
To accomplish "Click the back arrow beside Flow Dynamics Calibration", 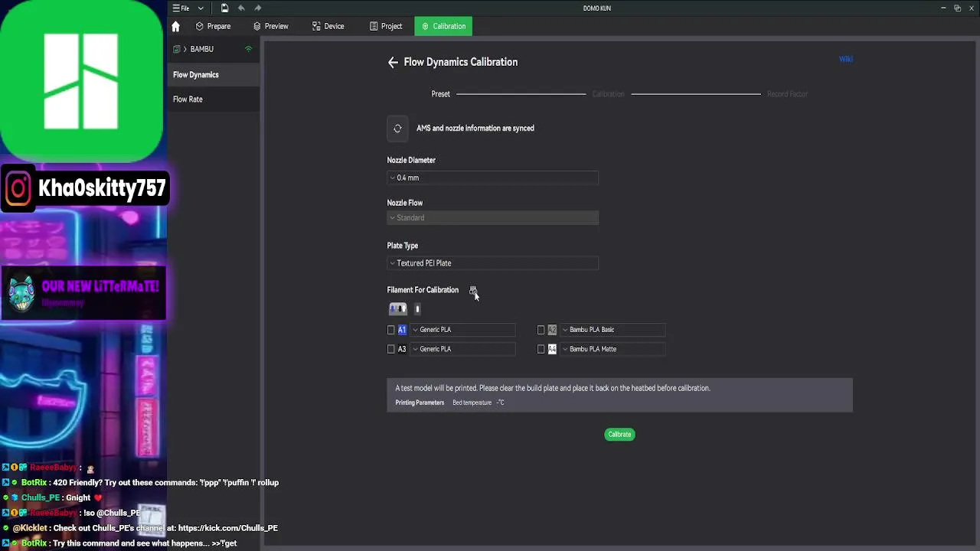I will tap(393, 63).
